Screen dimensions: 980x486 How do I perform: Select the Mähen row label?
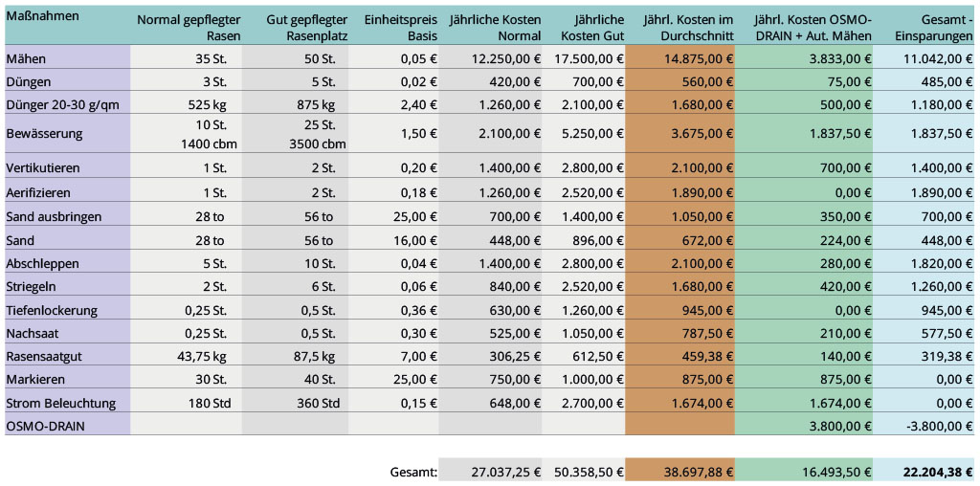tap(24, 58)
